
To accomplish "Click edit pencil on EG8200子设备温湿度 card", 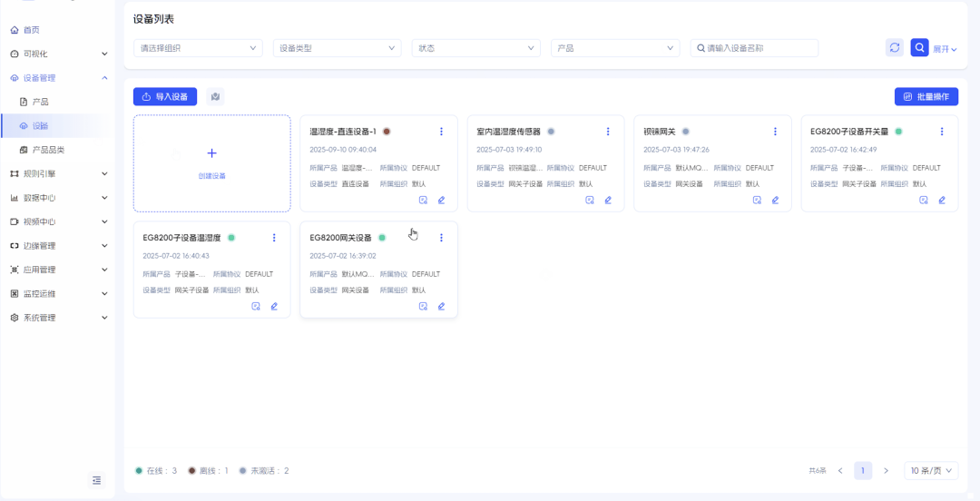I will [x=274, y=307].
